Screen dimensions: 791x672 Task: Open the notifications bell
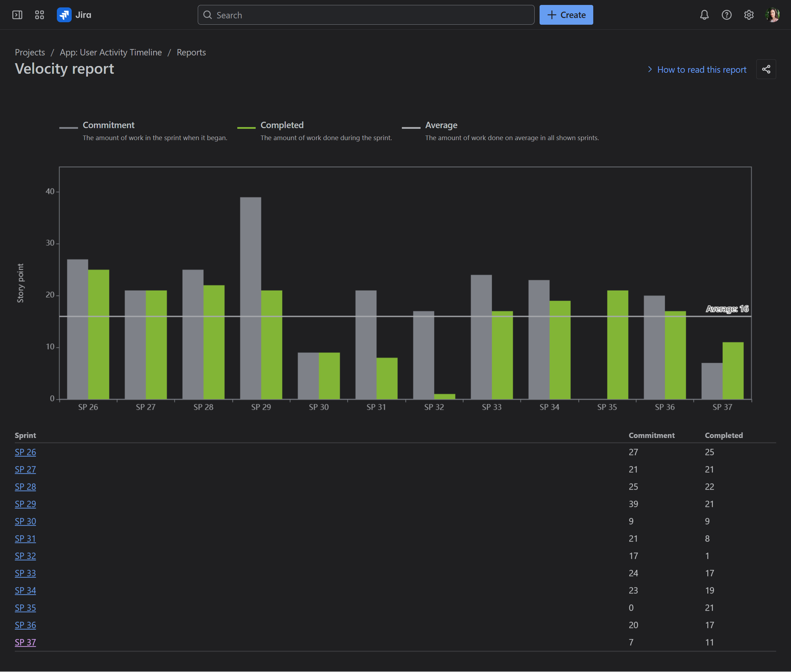pyautogui.click(x=704, y=15)
